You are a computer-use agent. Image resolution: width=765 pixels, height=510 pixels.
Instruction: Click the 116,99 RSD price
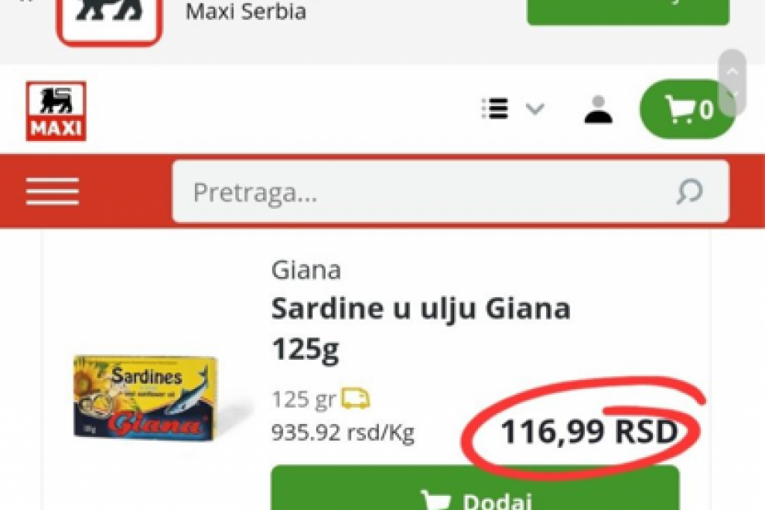click(589, 431)
